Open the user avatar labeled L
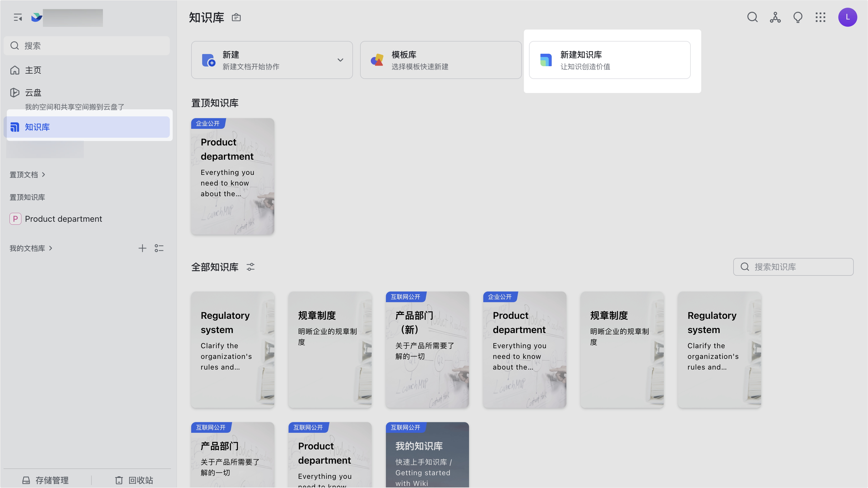868x488 pixels. click(848, 17)
